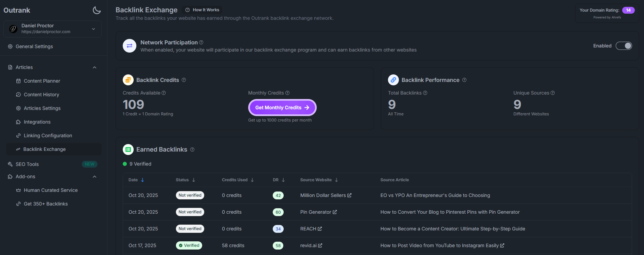Click info icon next to Credits Available
This screenshot has height=255, width=644.
(164, 93)
